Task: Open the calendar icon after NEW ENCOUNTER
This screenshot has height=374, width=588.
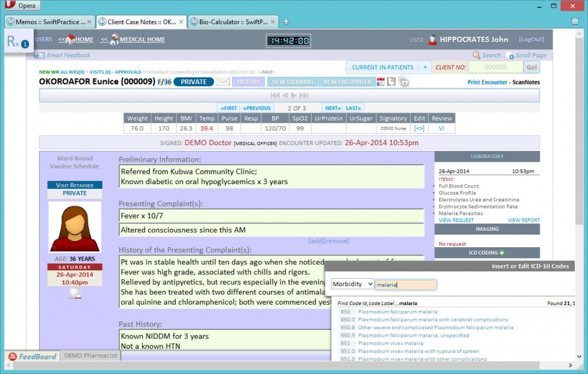Action: coord(381,82)
